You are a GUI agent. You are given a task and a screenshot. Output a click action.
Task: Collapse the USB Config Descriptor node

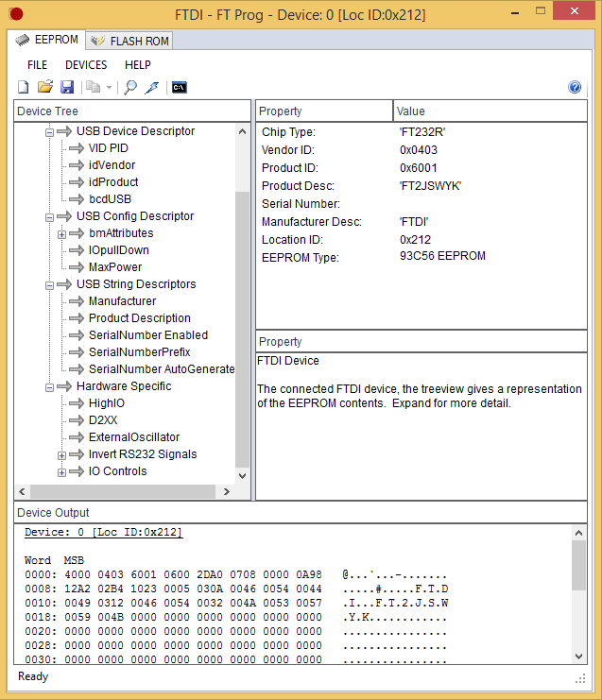[x=49, y=217]
